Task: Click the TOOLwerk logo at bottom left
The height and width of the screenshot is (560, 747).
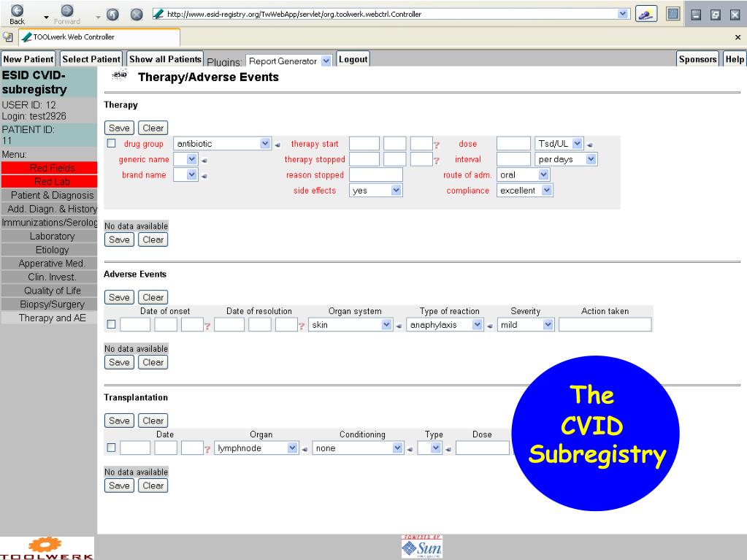Action: tap(47, 548)
